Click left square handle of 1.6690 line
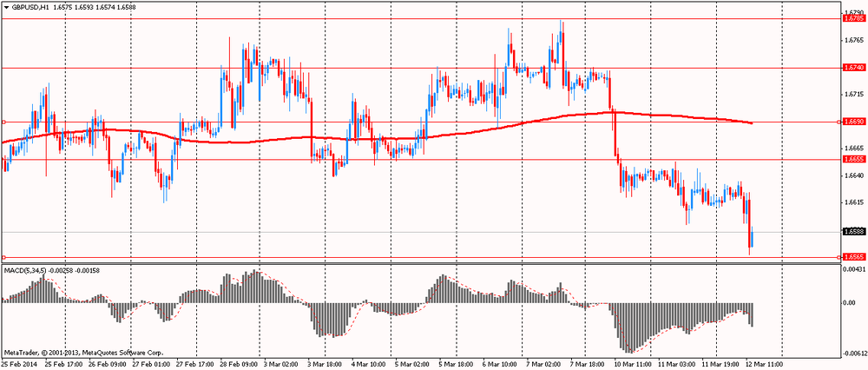 [3, 122]
